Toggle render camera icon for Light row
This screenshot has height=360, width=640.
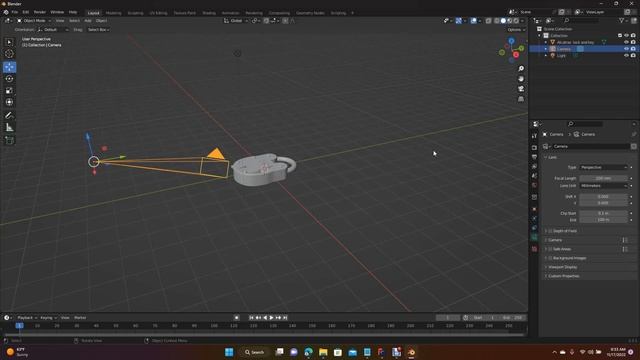pyautogui.click(x=633, y=56)
